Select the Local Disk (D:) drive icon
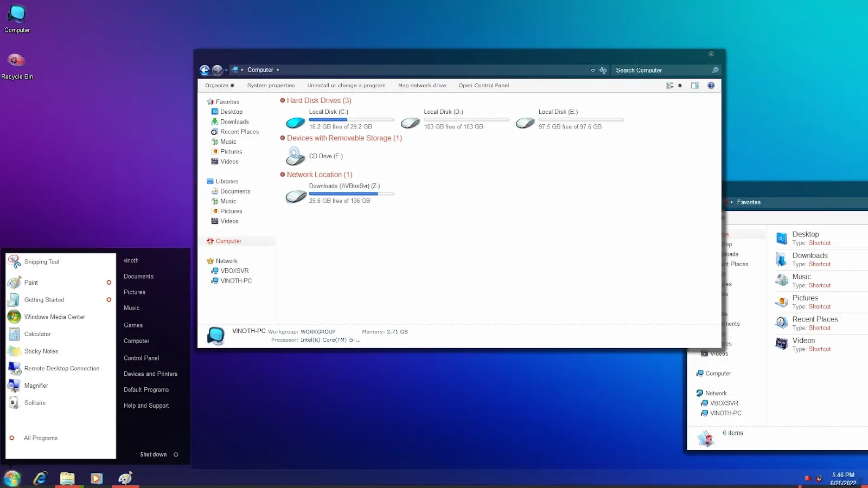The height and width of the screenshot is (488, 868). 410,123
